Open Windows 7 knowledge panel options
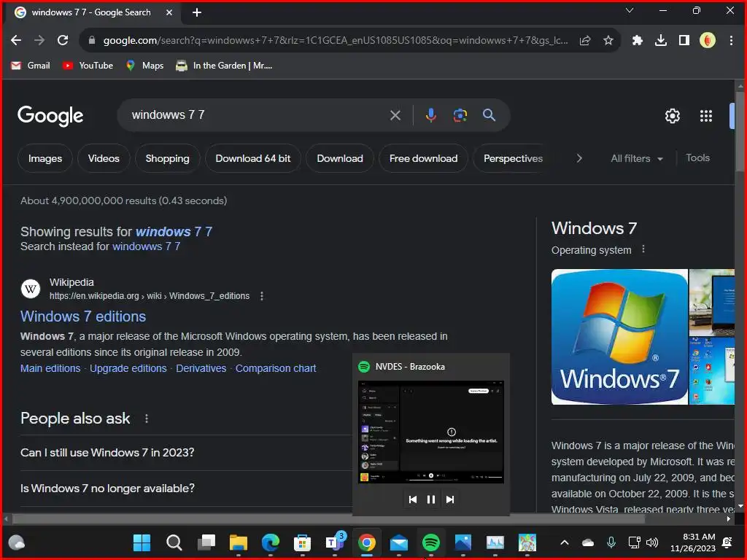Image resolution: width=747 pixels, height=560 pixels. (643, 249)
